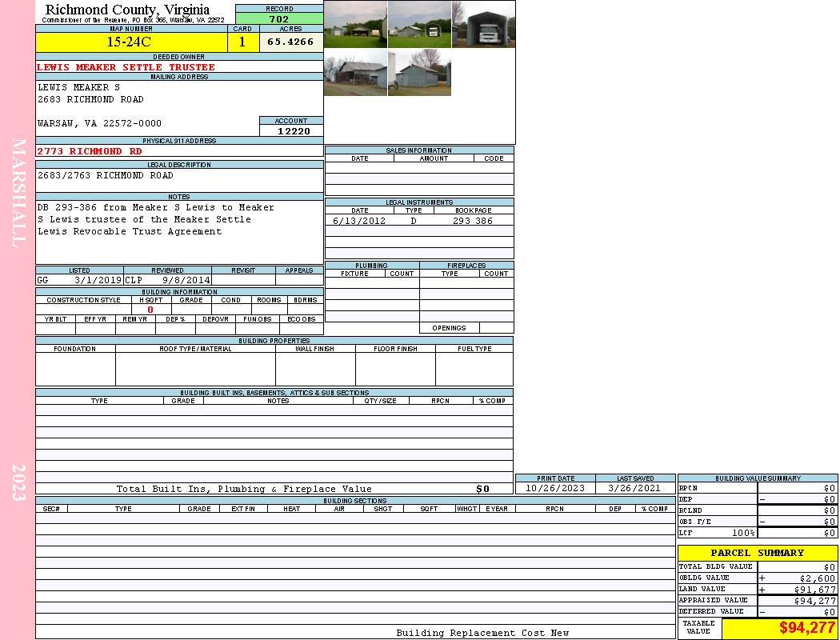Select the account number 12220 field
This screenshot has height=640, width=840.
pyautogui.click(x=291, y=130)
